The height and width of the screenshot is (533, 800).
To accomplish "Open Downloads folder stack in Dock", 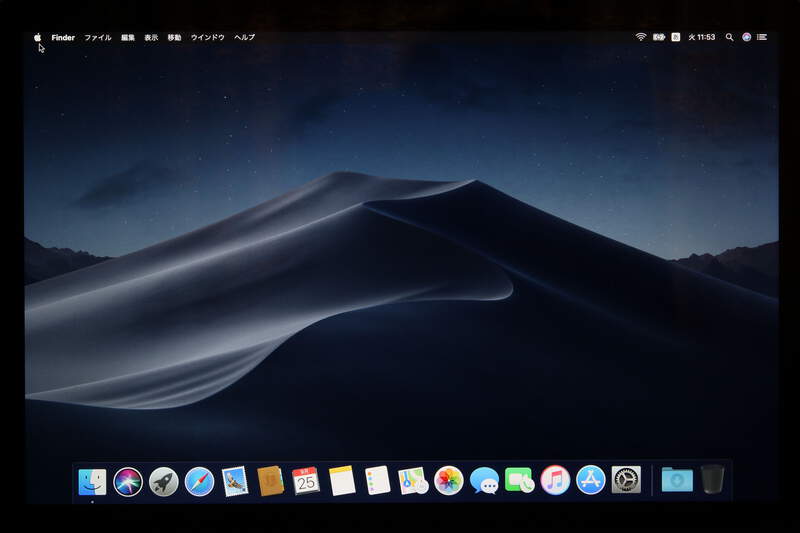I will point(677,480).
